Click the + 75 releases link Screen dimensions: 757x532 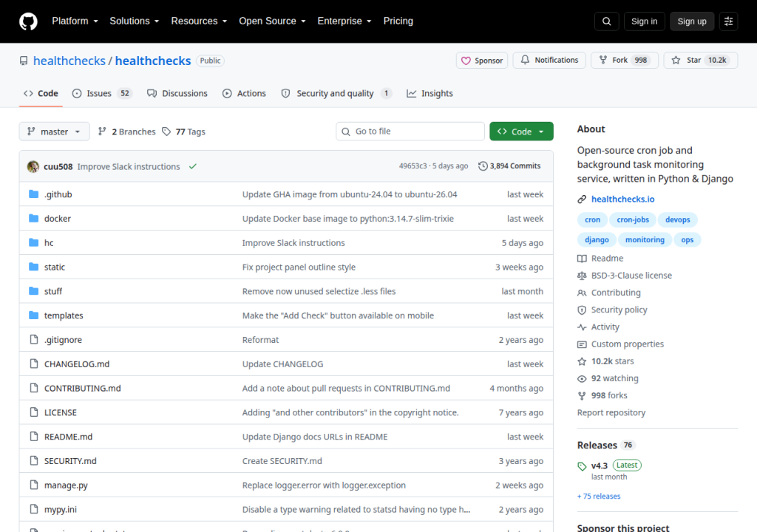(599, 497)
